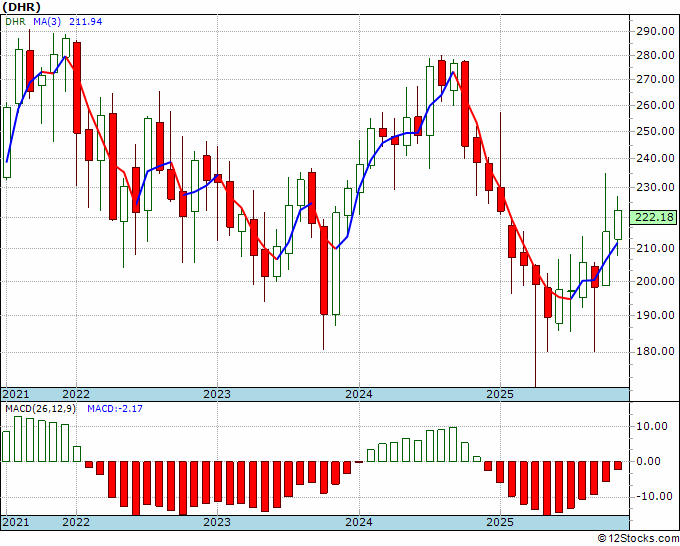Viewport: 680px width, 546px height.
Task: Open the 12Stocks.com copyright link
Action: point(638,539)
